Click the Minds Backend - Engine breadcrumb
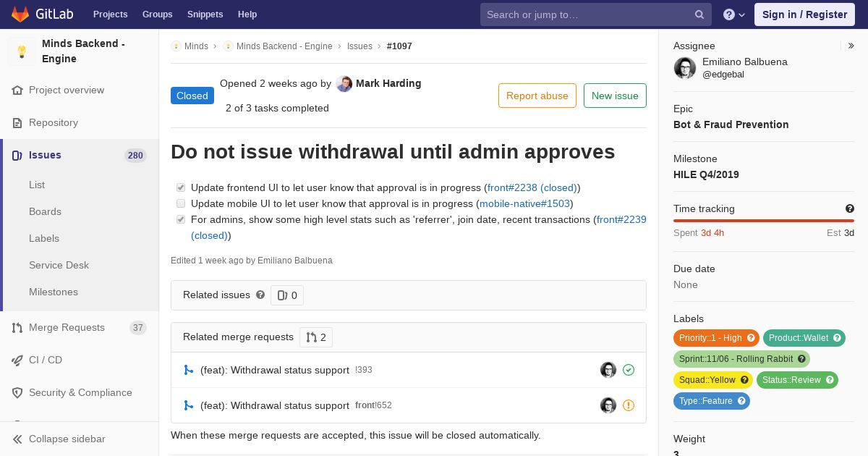The height and width of the screenshot is (456, 868). coord(284,46)
